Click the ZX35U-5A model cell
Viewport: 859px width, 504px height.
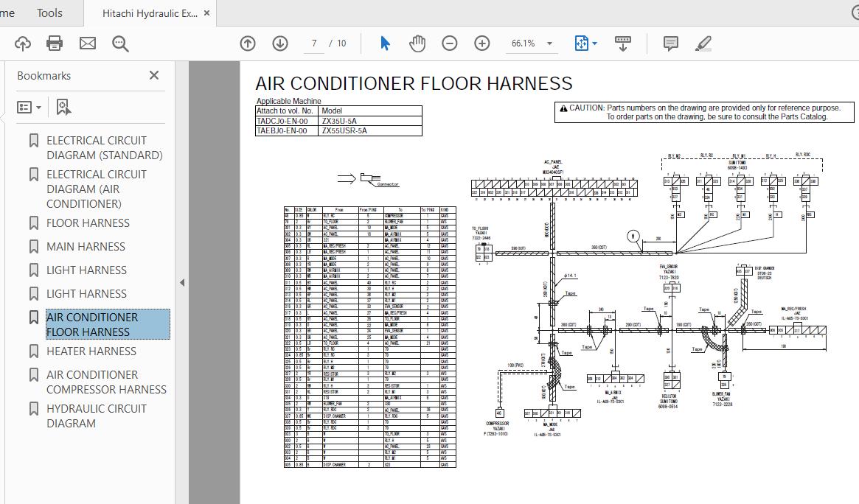370,121
